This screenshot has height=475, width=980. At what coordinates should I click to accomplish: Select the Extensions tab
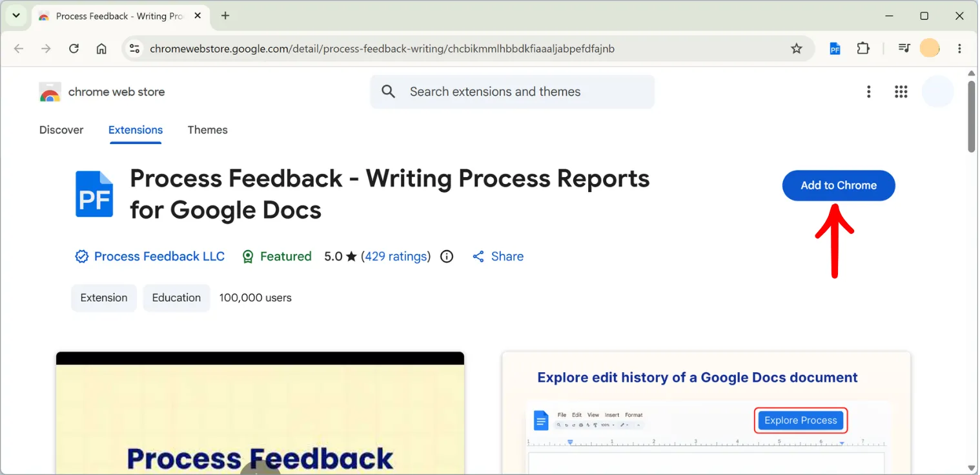tap(136, 130)
